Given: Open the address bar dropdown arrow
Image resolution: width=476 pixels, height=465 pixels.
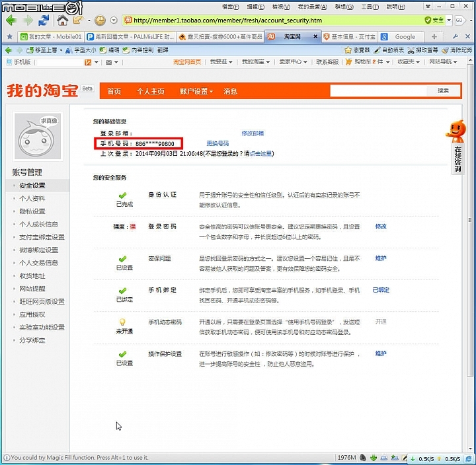Looking at the screenshot, I should pos(449,20).
